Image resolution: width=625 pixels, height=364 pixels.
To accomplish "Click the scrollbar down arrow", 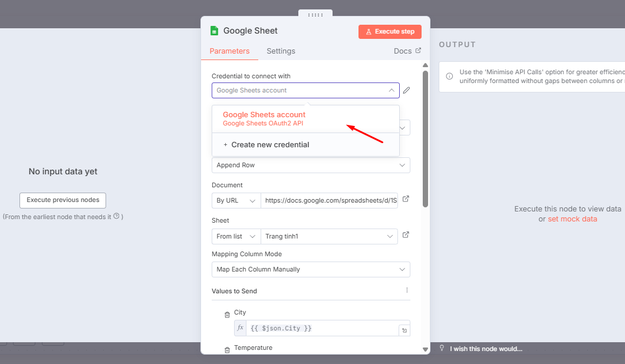I will [x=425, y=349].
